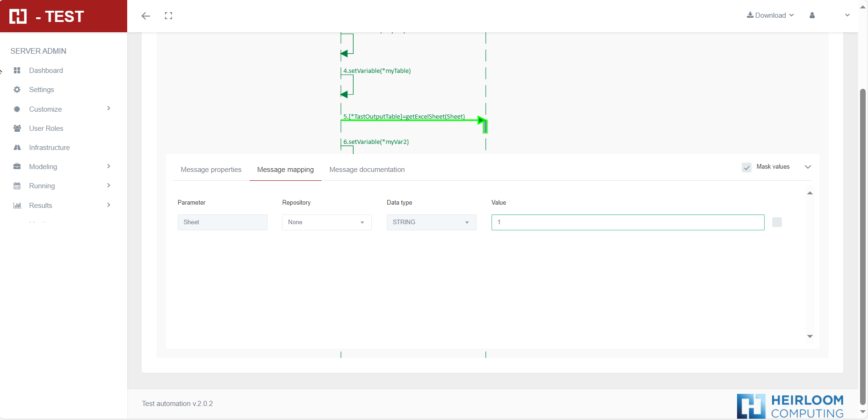The width and height of the screenshot is (868, 420).
Task: Click the Dashboard grid icon
Action: coord(17,71)
